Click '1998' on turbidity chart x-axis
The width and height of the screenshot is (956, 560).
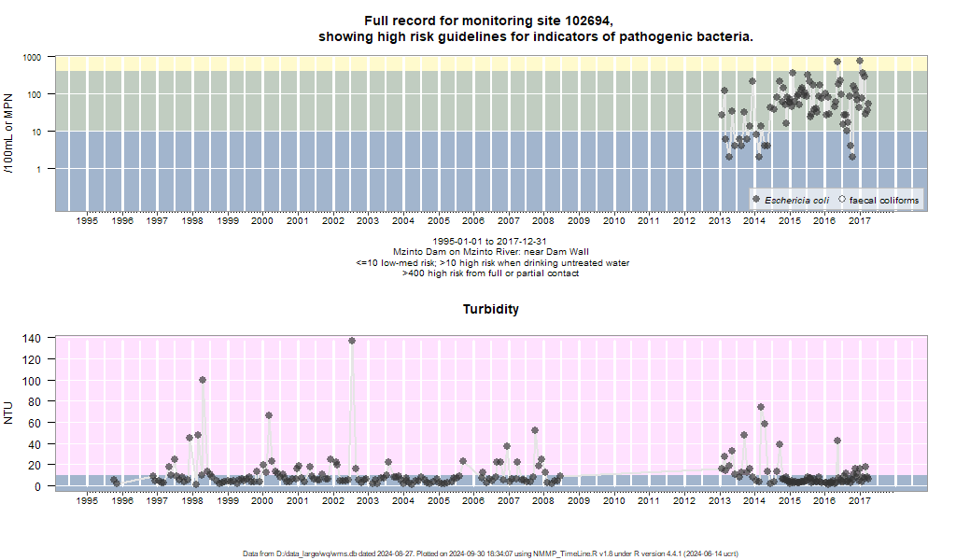(x=192, y=500)
